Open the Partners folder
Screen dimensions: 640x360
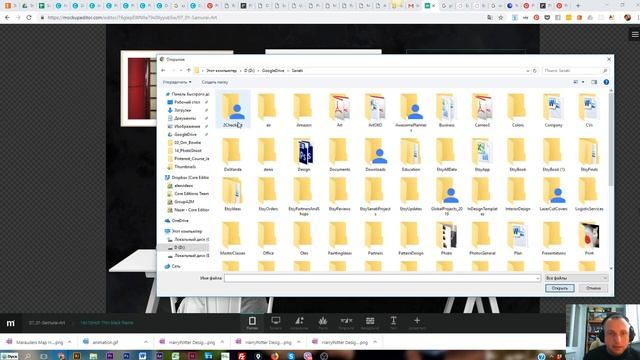375,238
